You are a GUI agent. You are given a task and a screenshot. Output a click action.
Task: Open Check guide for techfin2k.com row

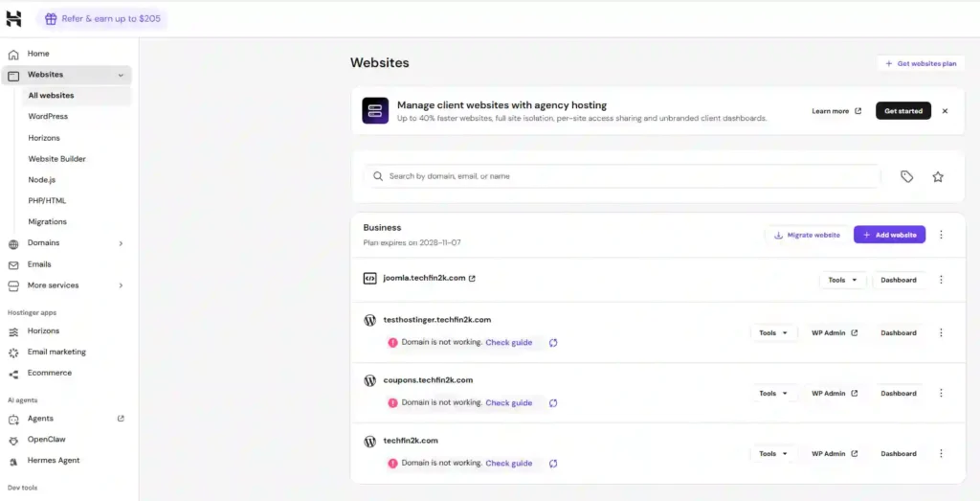click(x=509, y=464)
